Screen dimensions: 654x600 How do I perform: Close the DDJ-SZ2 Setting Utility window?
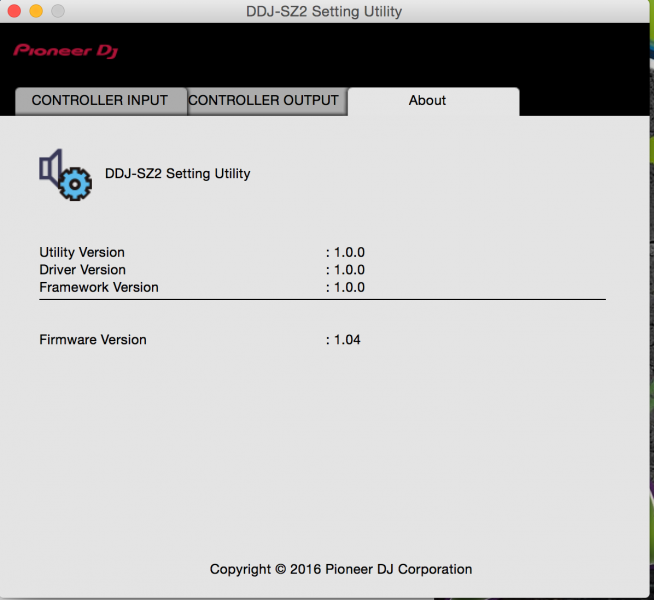tap(14, 11)
